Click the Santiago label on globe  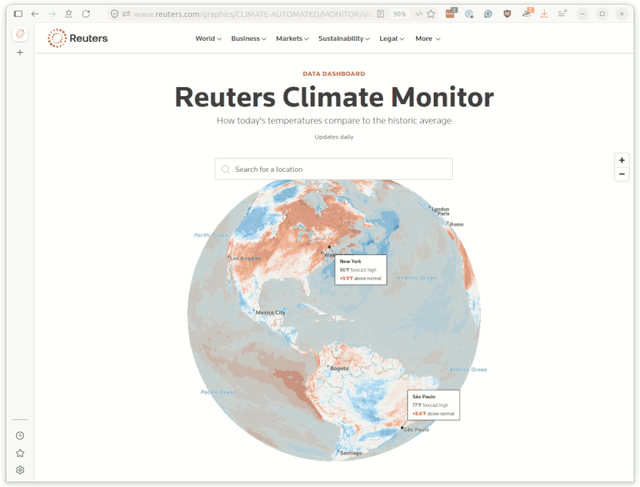point(351,453)
